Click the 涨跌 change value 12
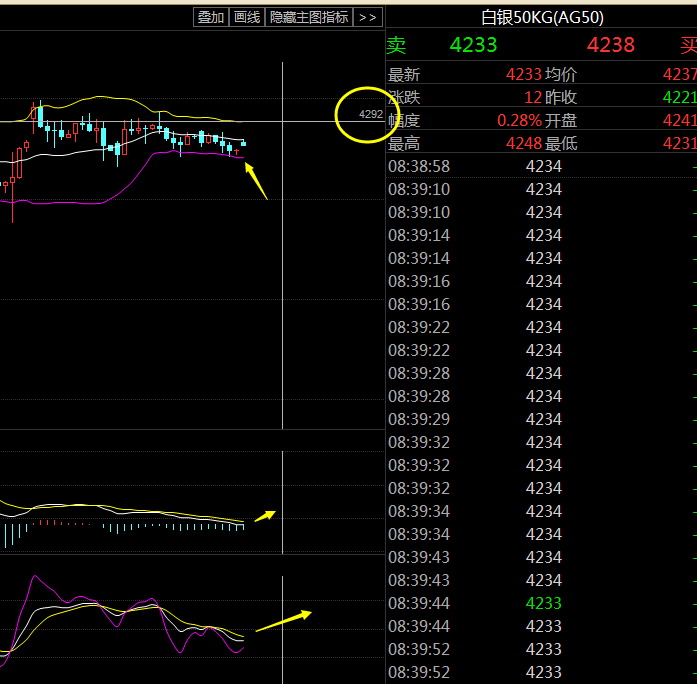Viewport: 697px width, 684px height. click(533, 97)
